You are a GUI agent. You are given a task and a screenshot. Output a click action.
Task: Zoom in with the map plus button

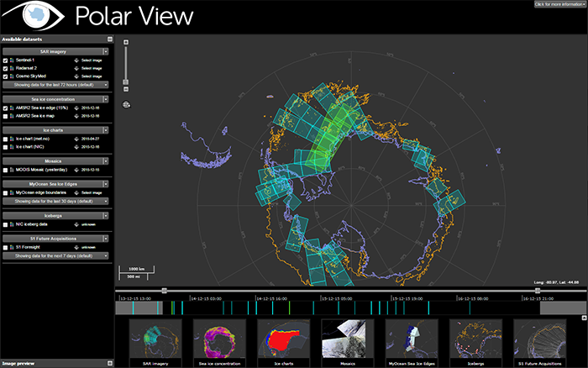[x=126, y=41]
